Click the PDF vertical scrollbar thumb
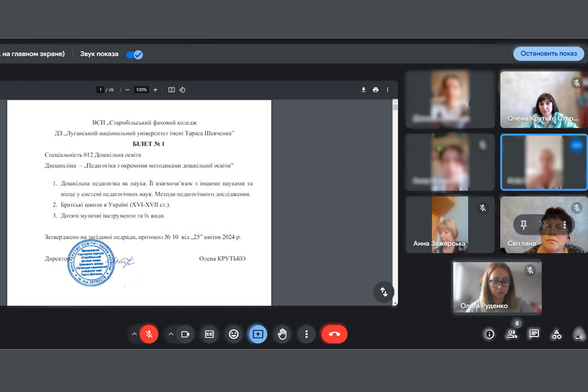 [x=395, y=107]
